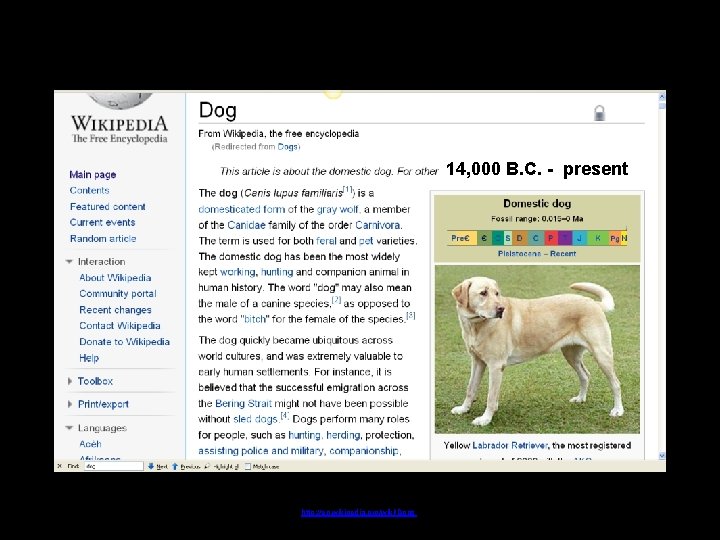Click the blue J Jurassic swatch
This screenshot has height=540, width=720.
pyautogui.click(x=579, y=238)
